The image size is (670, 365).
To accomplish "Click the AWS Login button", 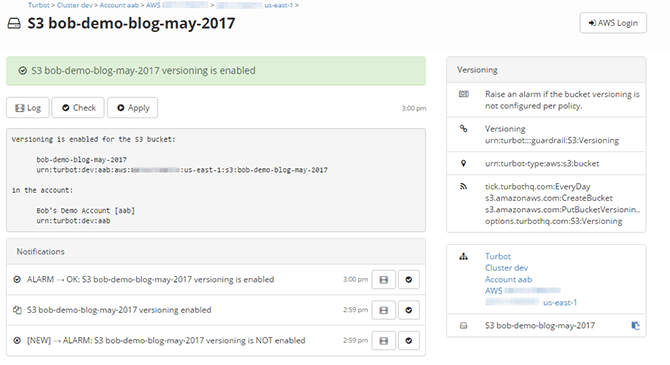I will 613,23.
